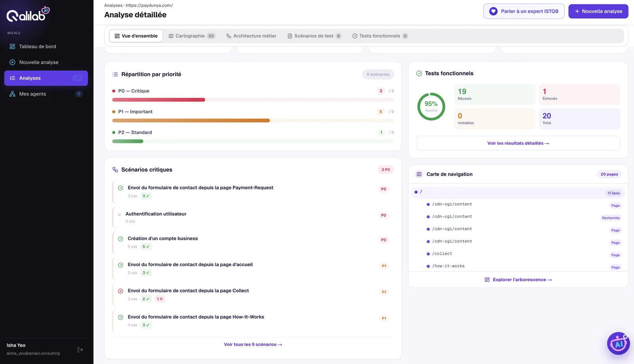Click the map icon next to Carte de navigation
Image resolution: width=634 pixels, height=364 pixels.
coord(419,174)
